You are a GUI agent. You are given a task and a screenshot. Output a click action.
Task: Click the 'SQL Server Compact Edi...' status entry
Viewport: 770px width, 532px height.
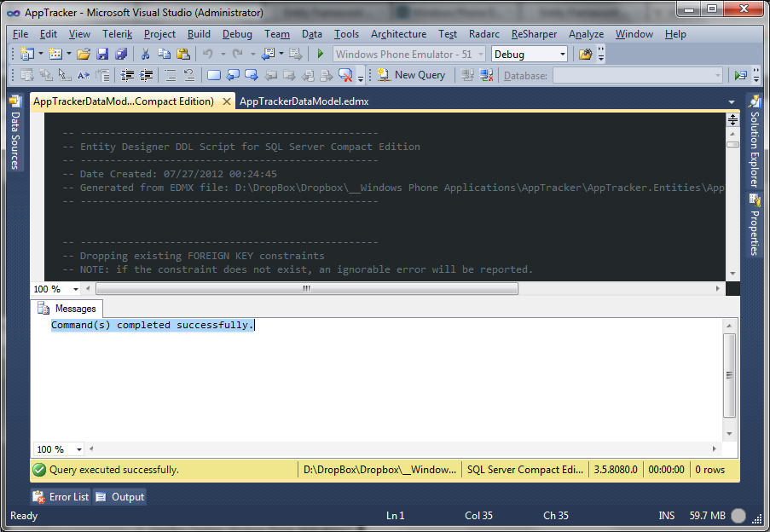click(x=525, y=470)
